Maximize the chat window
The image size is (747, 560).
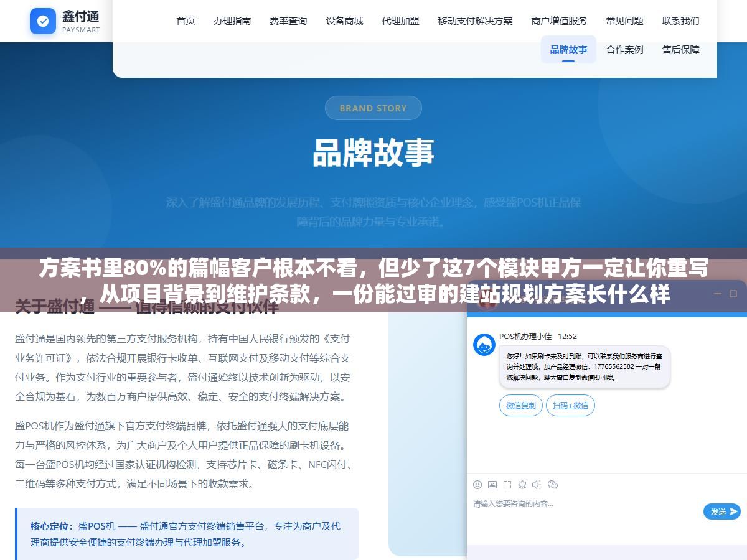click(733, 294)
